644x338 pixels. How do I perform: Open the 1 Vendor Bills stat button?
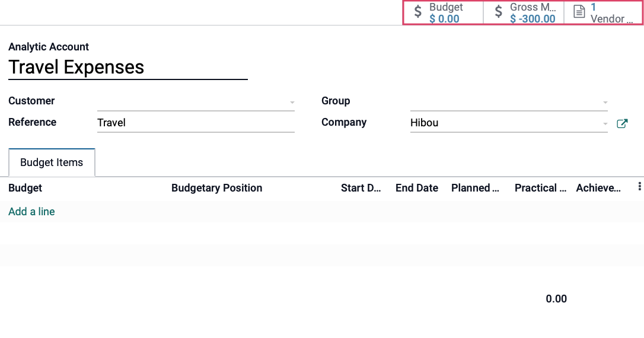[604, 12]
